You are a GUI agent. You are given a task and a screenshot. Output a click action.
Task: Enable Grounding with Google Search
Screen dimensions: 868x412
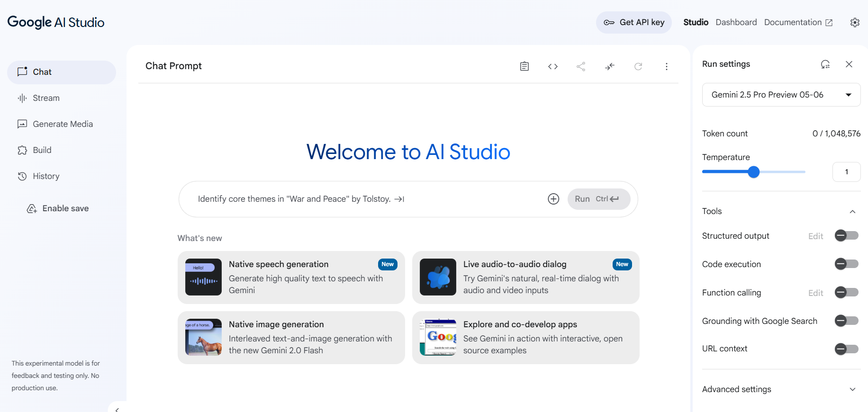pos(847,321)
